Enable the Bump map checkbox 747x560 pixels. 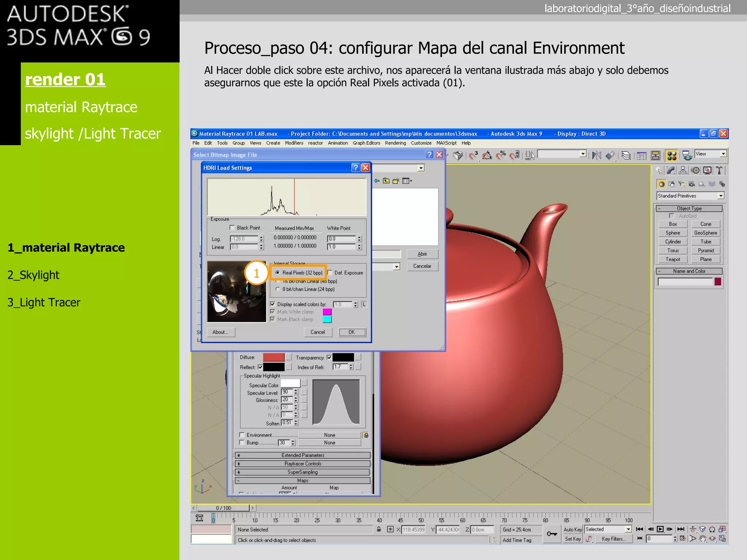(x=241, y=442)
